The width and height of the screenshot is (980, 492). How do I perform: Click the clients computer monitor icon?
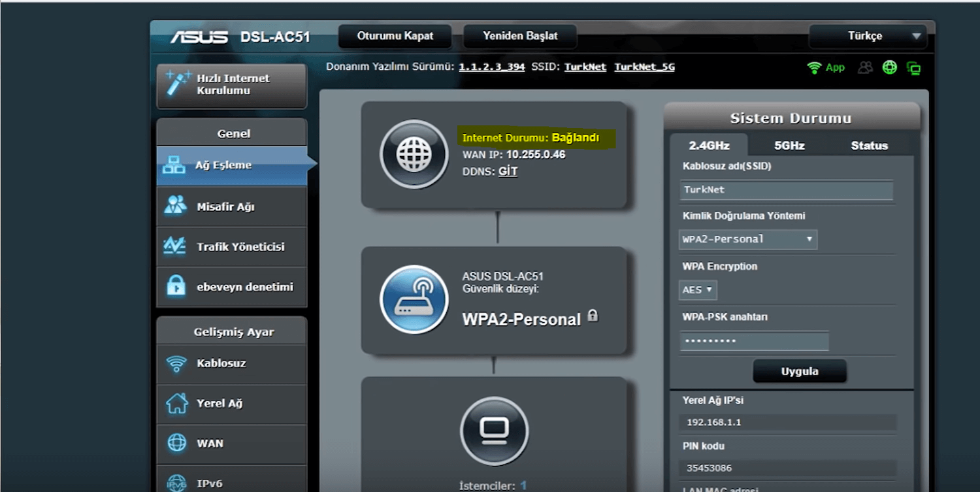tap(494, 431)
